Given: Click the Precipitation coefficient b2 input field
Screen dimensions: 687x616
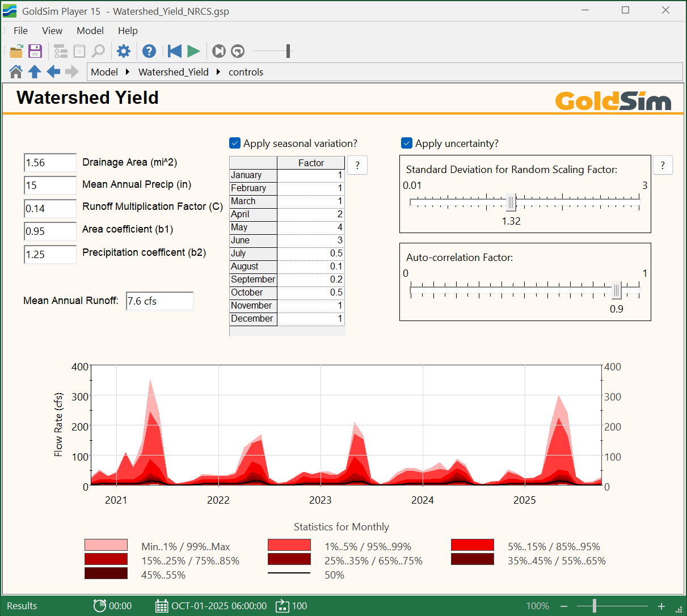Looking at the screenshot, I should (50, 255).
